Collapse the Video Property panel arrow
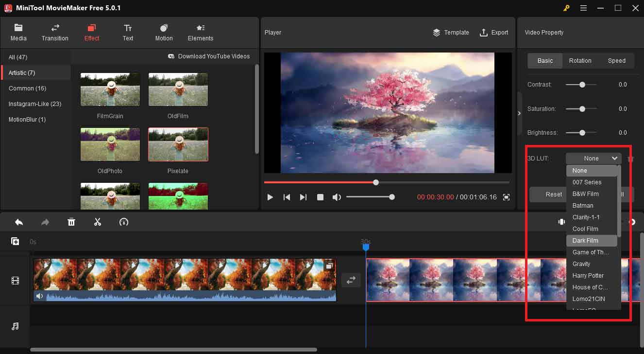 (519, 113)
